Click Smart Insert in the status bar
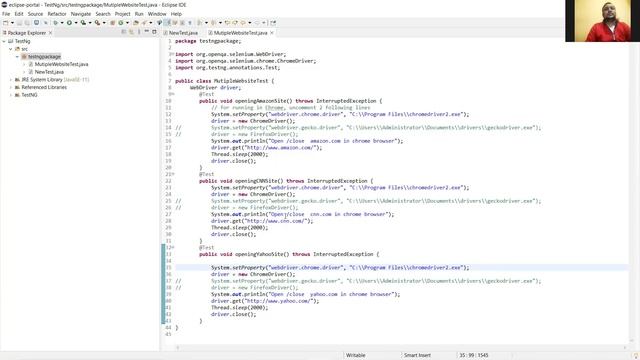 point(417,355)
